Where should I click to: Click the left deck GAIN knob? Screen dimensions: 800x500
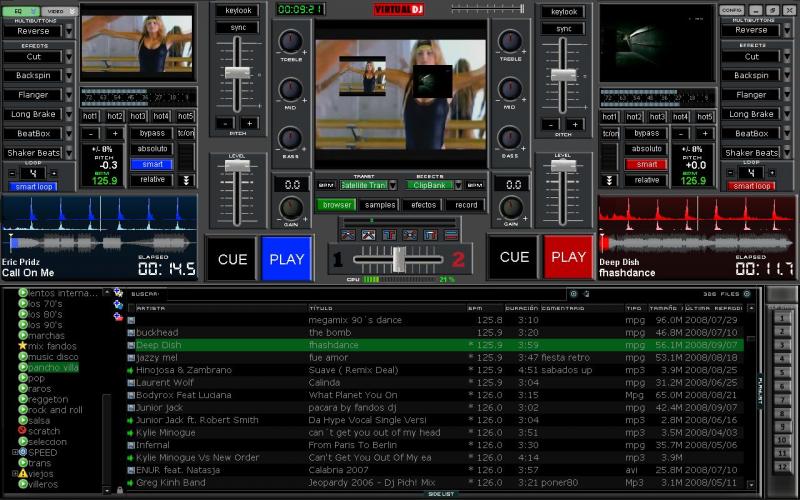coord(290,207)
